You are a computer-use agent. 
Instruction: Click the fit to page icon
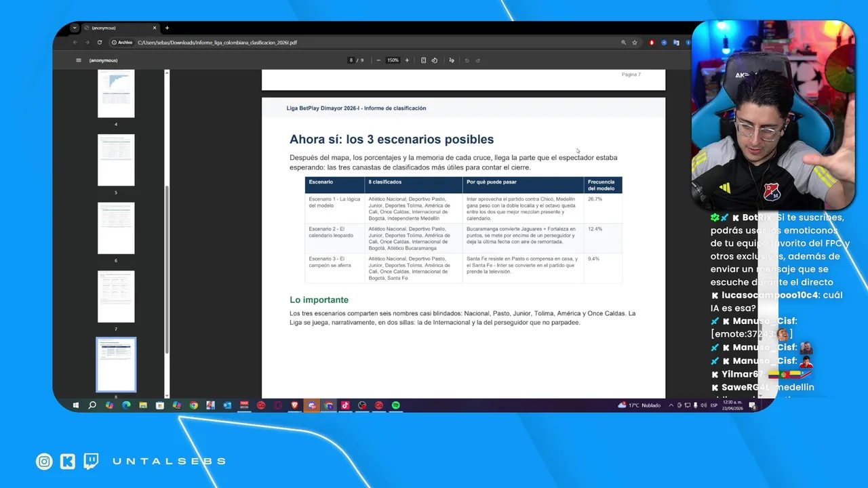pyautogui.click(x=423, y=60)
